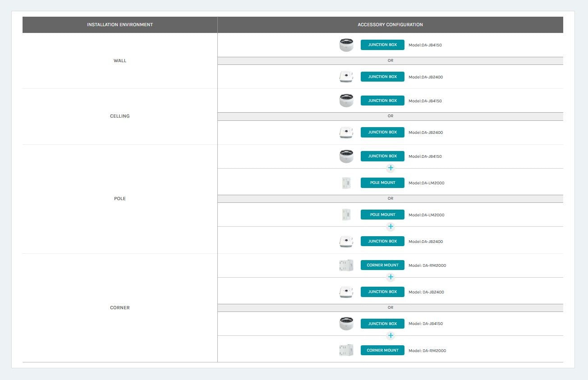Select the first Pole Mount product image

click(x=346, y=183)
